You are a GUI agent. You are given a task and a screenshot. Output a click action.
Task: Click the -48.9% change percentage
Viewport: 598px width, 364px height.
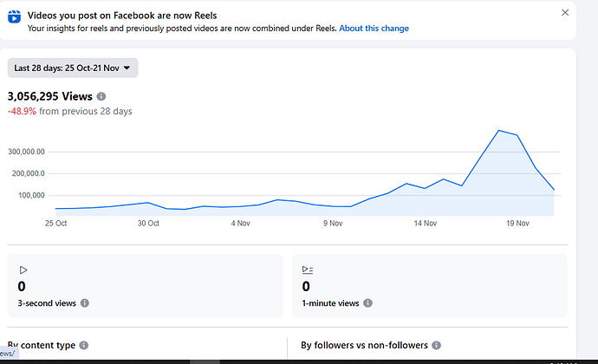tap(22, 112)
